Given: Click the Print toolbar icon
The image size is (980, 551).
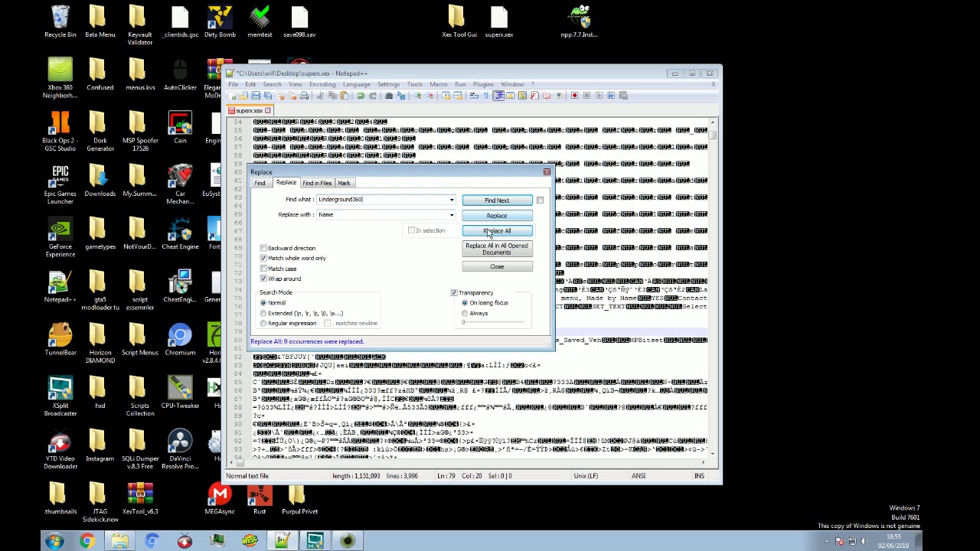Looking at the screenshot, I should point(304,96).
